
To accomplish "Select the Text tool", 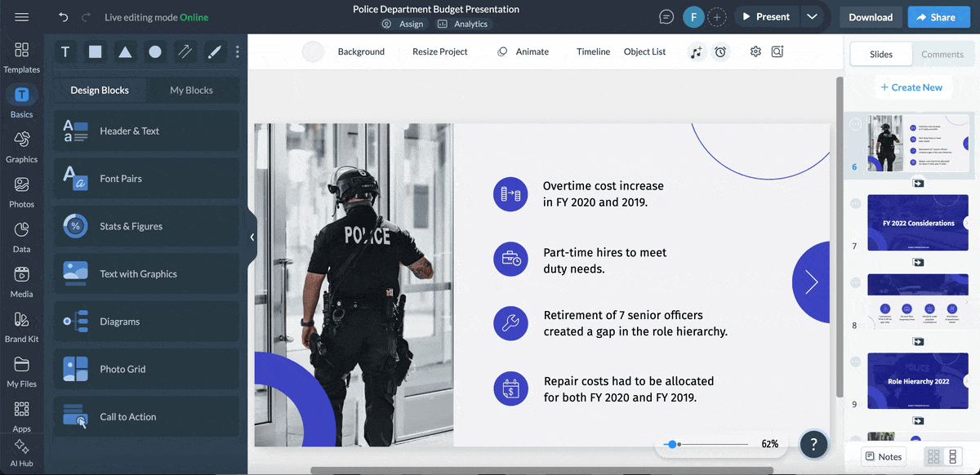I will 65,52.
